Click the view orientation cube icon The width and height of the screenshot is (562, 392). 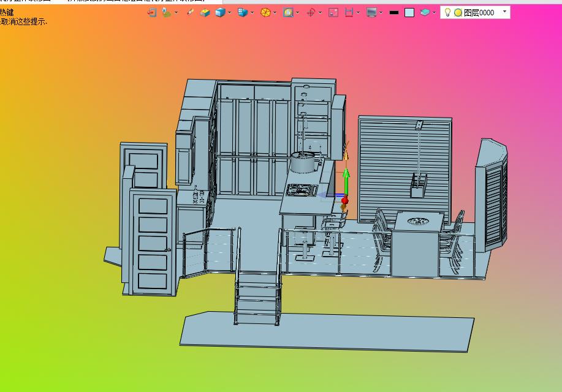click(x=243, y=12)
